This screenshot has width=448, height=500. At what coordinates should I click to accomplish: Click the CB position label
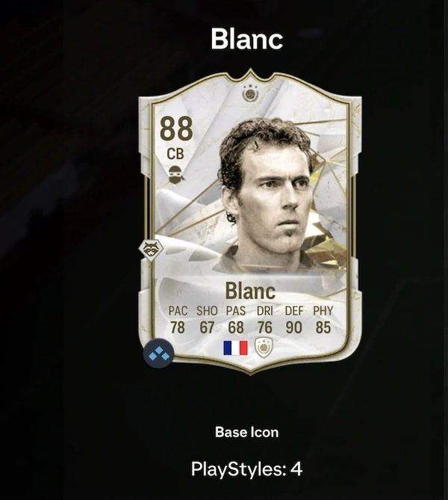pyautogui.click(x=175, y=154)
